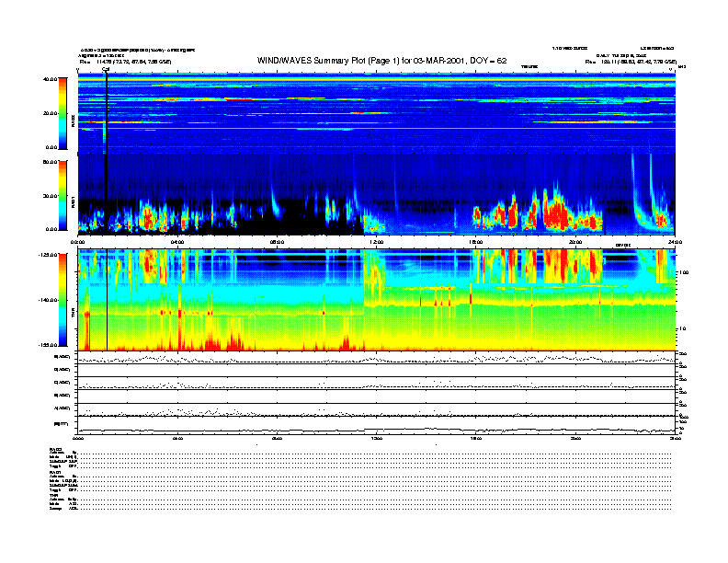The width and height of the screenshot is (728, 563).
Task: Click the 08:00 tick below the second spectrogram
Action: coord(277,242)
